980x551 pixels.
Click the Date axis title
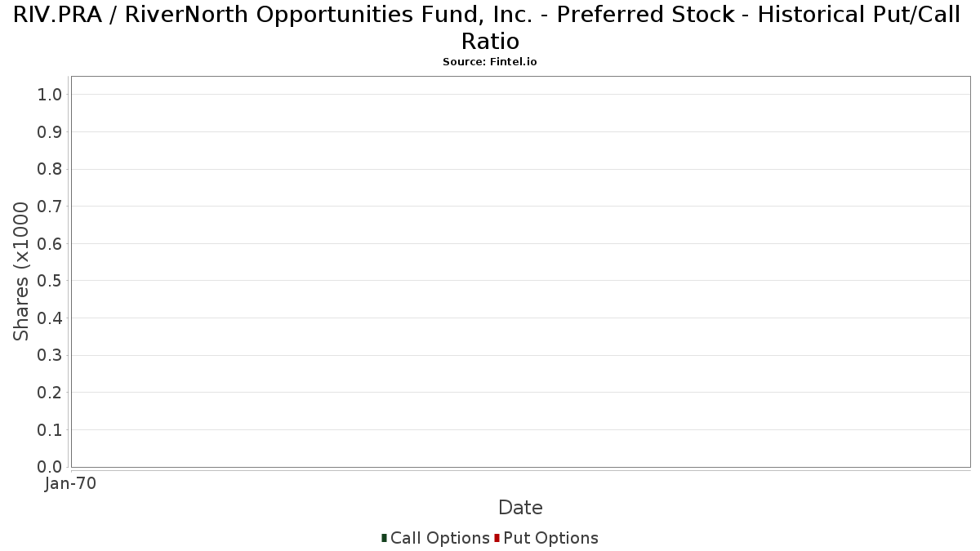pyautogui.click(x=520, y=508)
